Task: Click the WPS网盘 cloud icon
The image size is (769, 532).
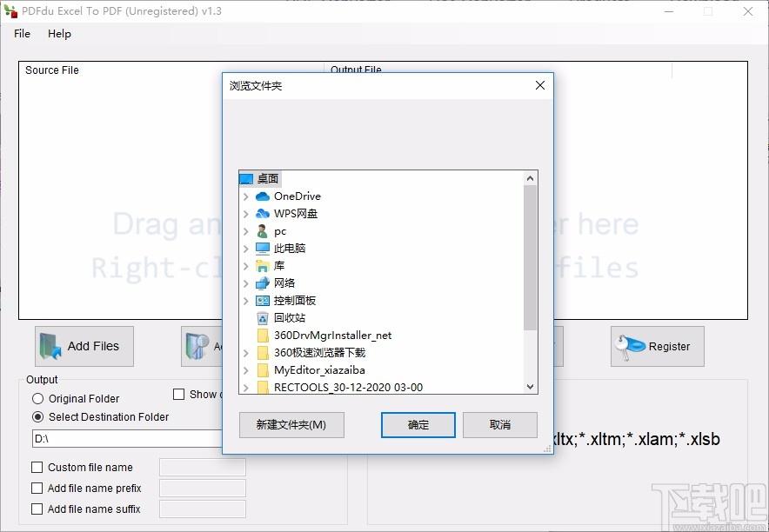Action: [263, 214]
